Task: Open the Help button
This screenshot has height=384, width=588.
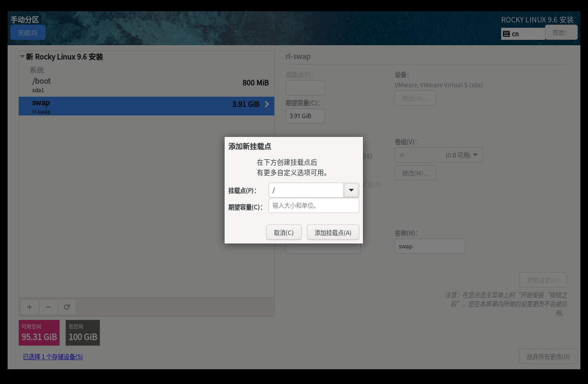Action: pos(561,33)
